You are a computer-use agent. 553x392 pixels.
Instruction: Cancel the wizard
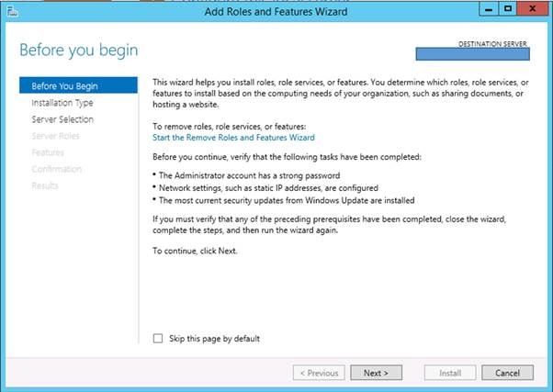pos(507,373)
